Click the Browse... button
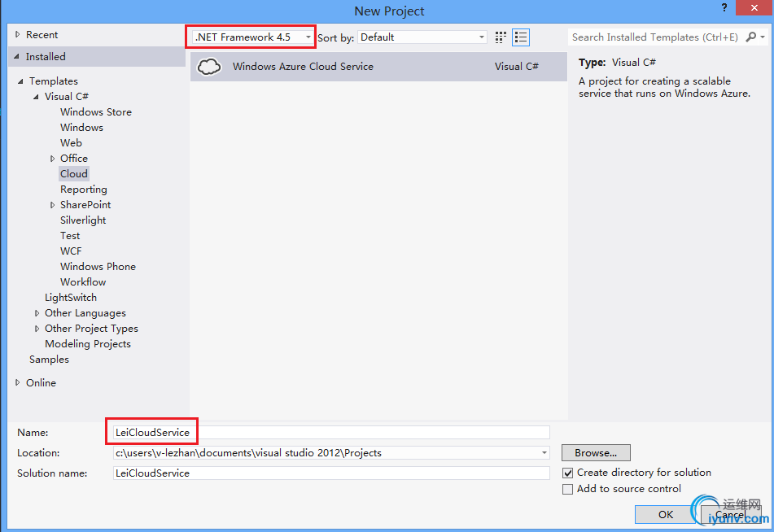 pyautogui.click(x=596, y=452)
